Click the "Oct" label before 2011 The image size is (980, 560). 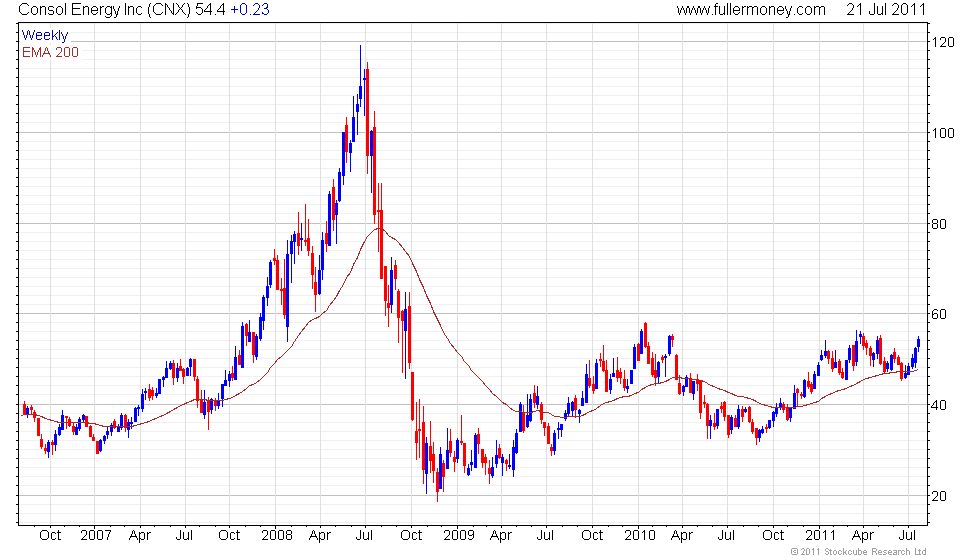(773, 536)
